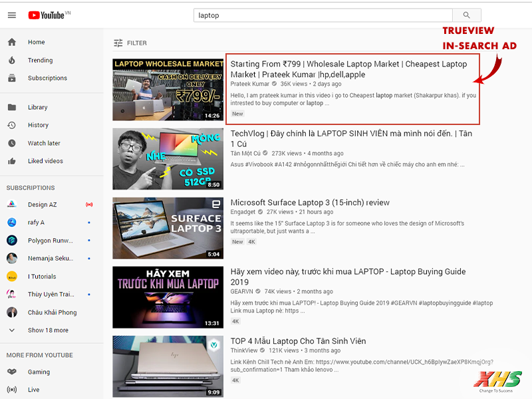Open the Surface Laptop 3 video thumbnail
The height and width of the screenshot is (399, 532).
click(x=168, y=228)
